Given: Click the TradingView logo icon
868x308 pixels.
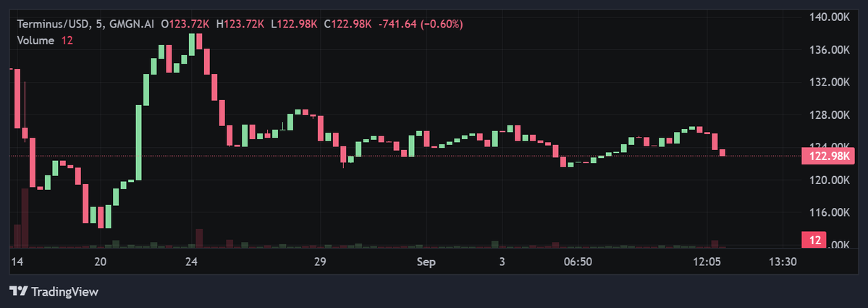Looking at the screenshot, I should tap(19, 291).
